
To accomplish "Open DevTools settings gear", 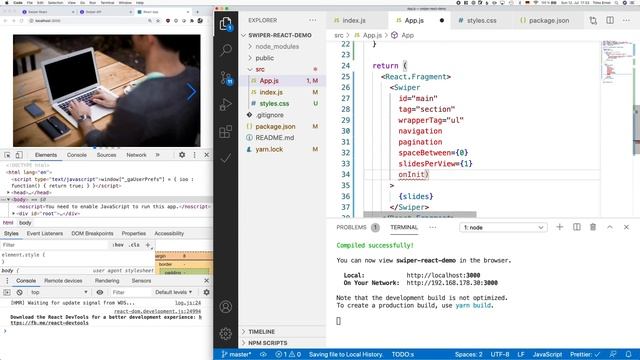I will point(182,155).
